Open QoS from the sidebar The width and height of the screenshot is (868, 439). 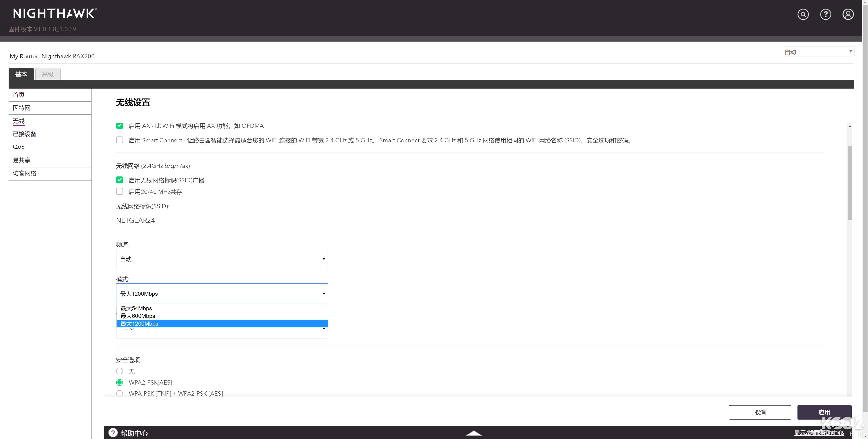[19, 147]
